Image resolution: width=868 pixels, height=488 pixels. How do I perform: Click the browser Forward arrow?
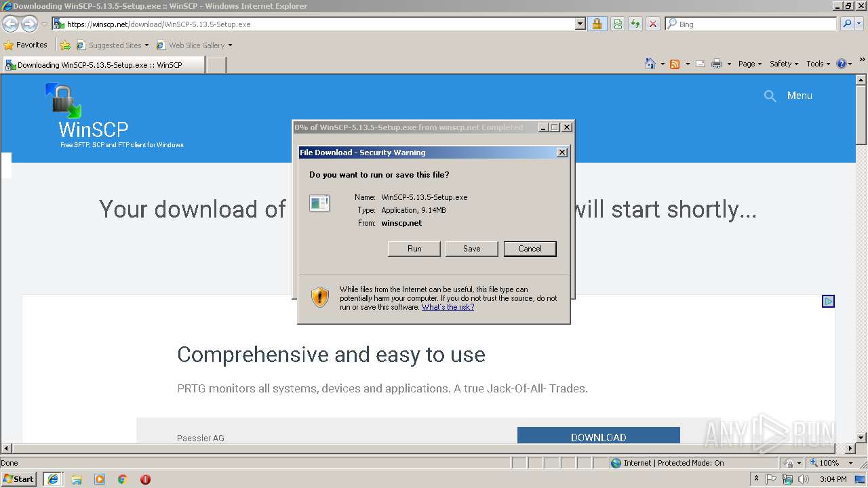click(x=29, y=24)
